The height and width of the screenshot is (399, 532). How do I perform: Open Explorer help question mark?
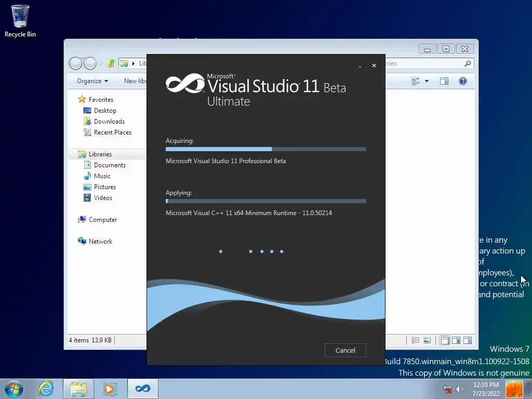(x=463, y=81)
